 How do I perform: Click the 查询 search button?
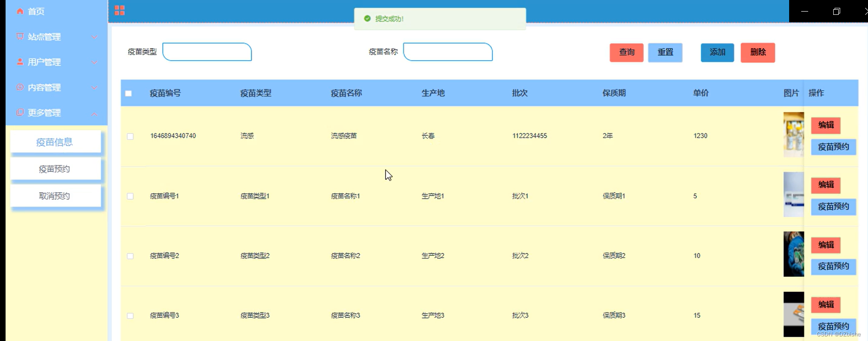click(626, 52)
